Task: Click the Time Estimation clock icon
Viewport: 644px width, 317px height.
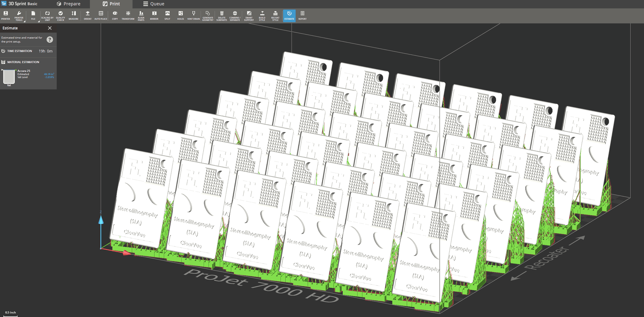Action: click(x=3, y=51)
